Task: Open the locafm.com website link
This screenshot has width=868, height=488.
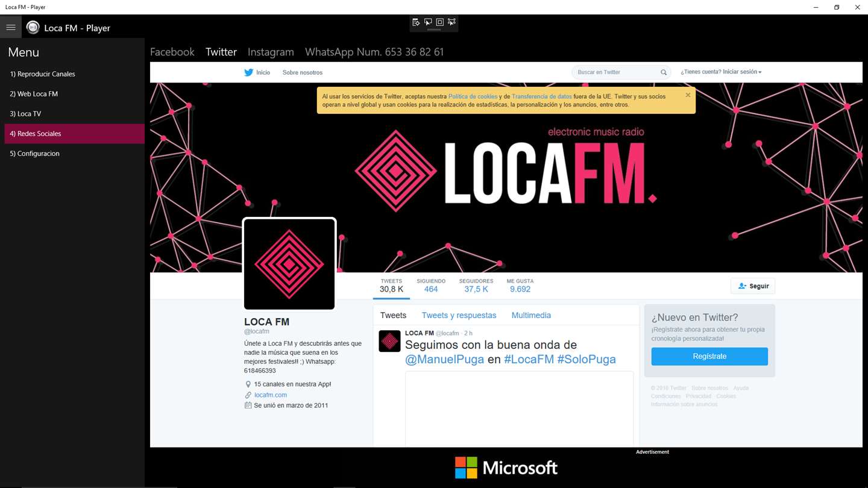Action: 271,395
